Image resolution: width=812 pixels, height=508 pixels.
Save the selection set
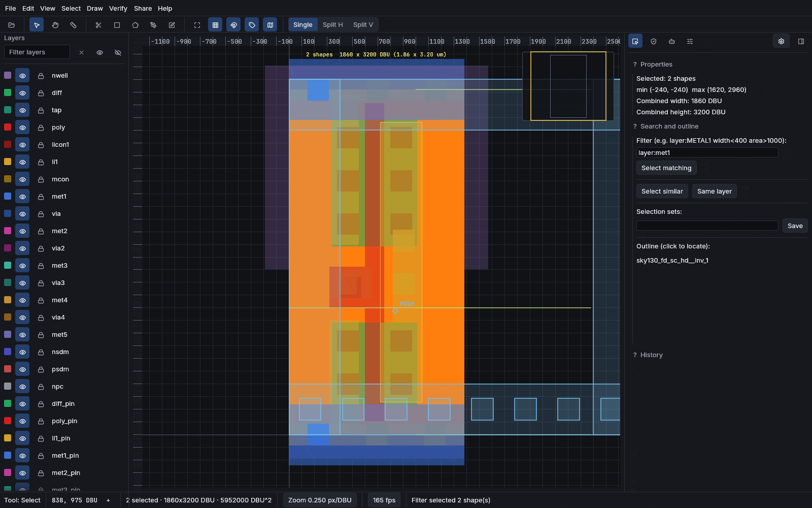(795, 226)
